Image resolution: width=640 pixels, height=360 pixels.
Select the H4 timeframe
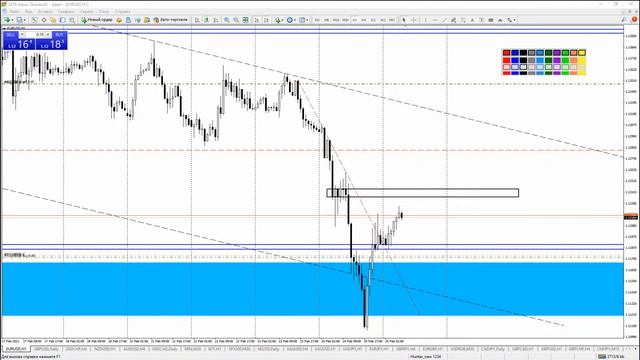[364, 20]
